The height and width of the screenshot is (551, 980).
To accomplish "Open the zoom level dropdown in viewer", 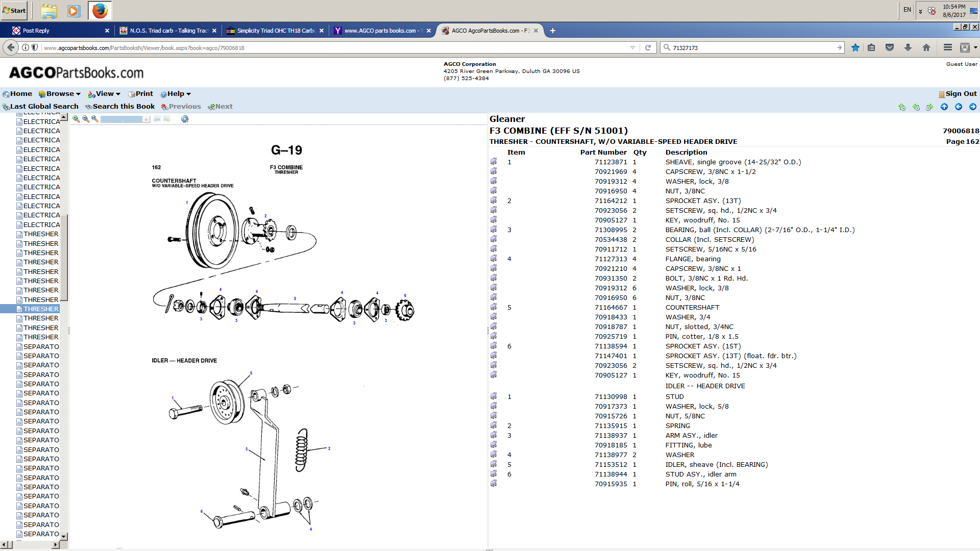I will [x=146, y=119].
